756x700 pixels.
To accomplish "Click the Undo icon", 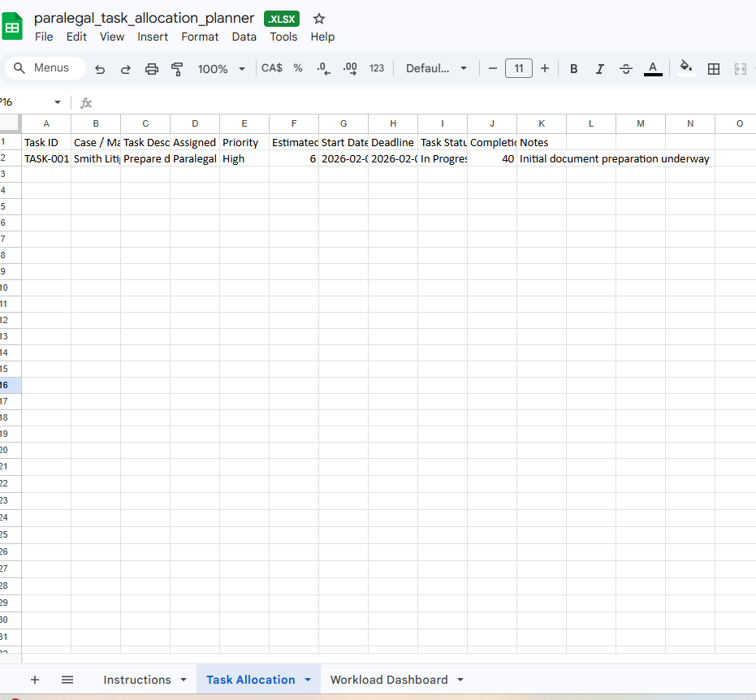I will [x=99, y=68].
